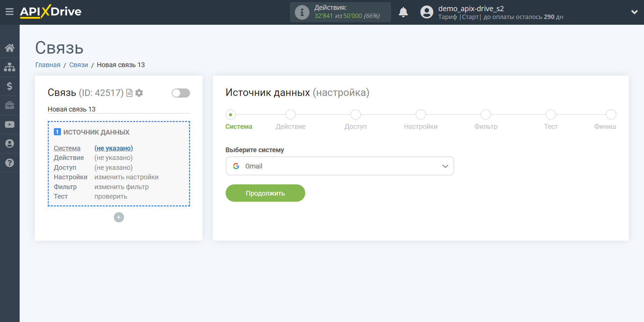Select the Тест step
The height and width of the screenshot is (322, 644).
click(x=551, y=115)
